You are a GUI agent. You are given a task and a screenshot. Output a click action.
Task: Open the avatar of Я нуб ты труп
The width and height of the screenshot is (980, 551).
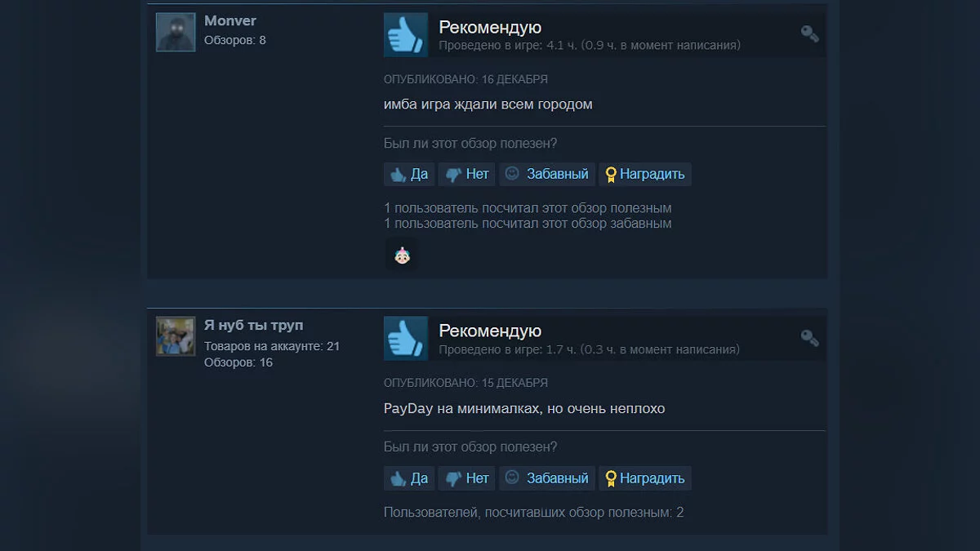tap(176, 336)
